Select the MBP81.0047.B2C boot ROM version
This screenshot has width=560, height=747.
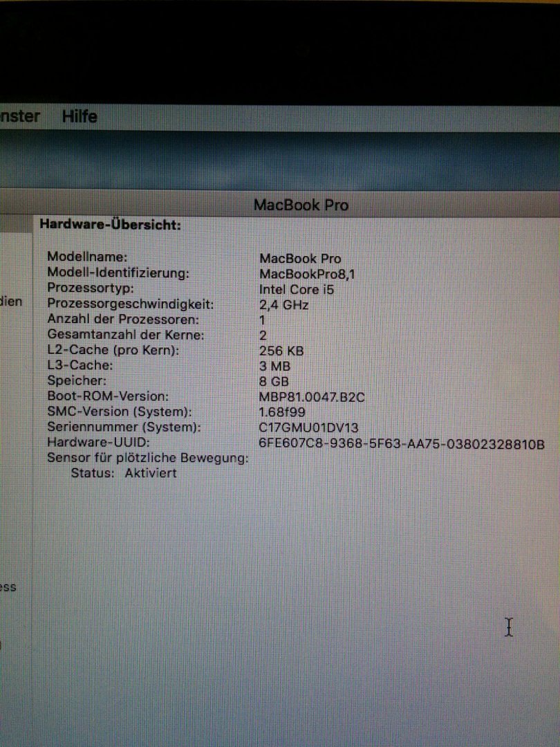click(312, 397)
